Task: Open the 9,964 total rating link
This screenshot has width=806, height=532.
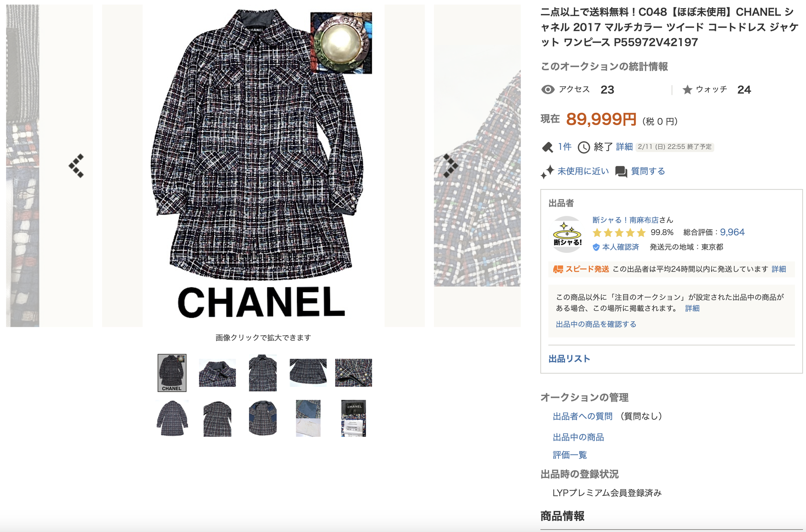Action: click(x=732, y=232)
